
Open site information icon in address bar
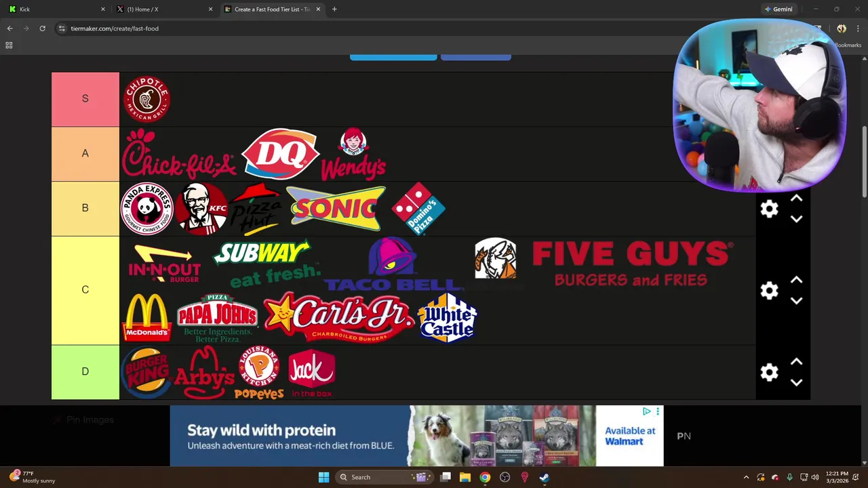coord(62,28)
